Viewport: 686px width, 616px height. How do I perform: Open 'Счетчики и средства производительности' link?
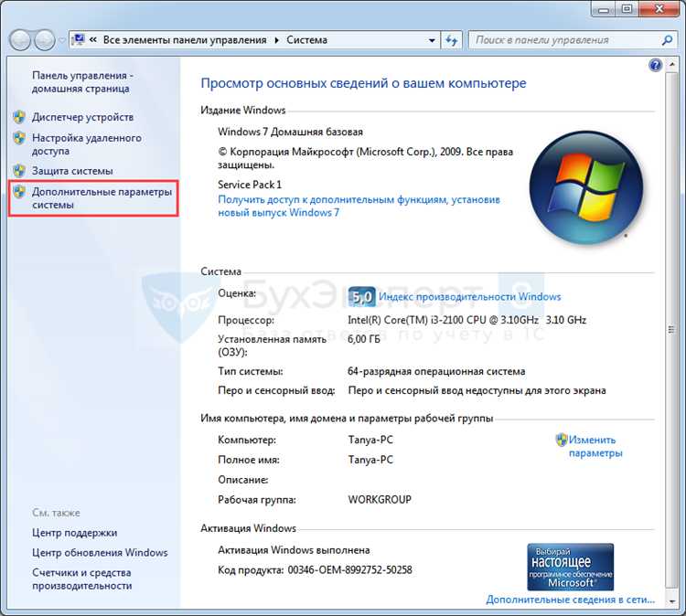(81, 579)
